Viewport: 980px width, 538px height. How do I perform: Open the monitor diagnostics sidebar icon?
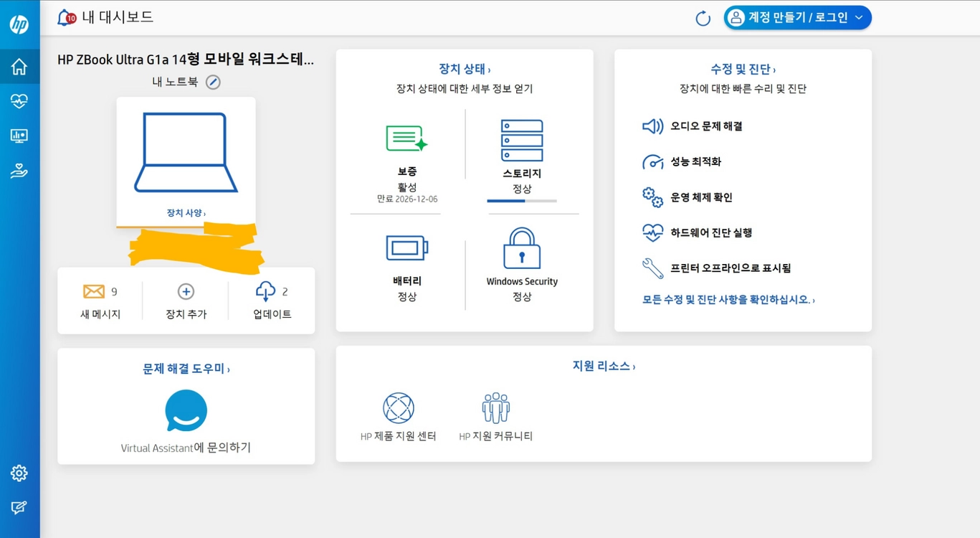19,136
